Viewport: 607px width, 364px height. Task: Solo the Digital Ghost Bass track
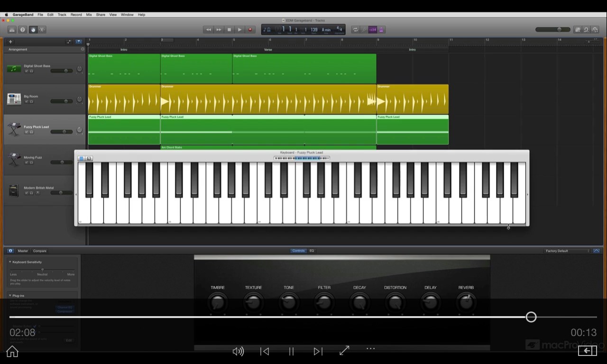31,71
